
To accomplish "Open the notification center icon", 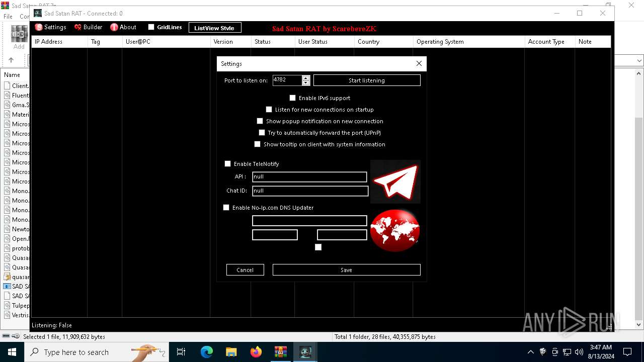I will pos(627,352).
